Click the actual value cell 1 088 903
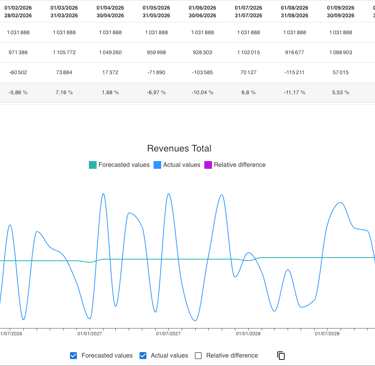 [340, 52]
